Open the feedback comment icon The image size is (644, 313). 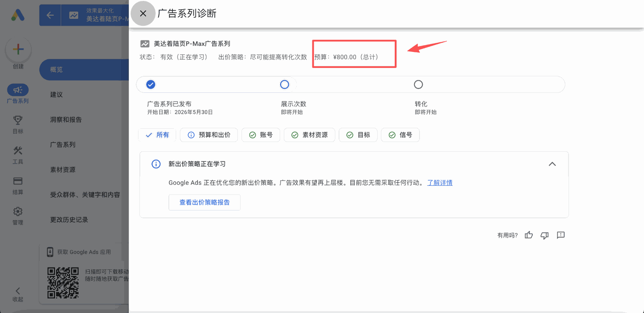[560, 235]
